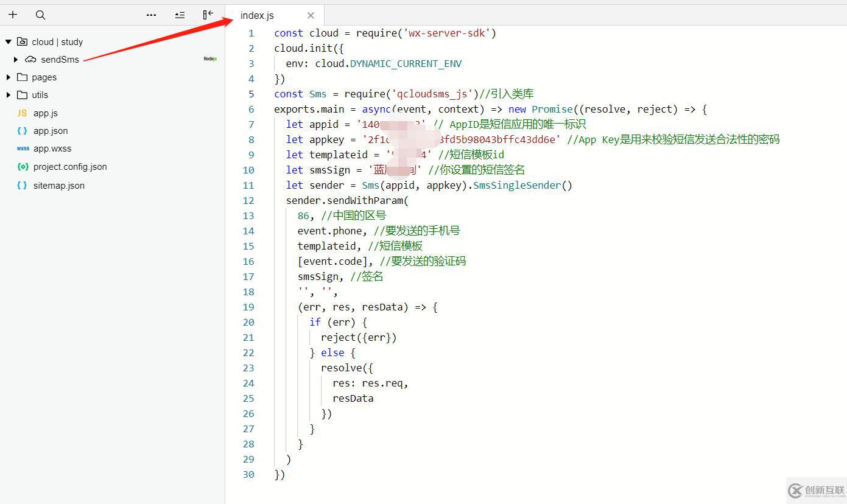Click 'reject({err})' in the code
This screenshot has height=504, width=847.
359,337
